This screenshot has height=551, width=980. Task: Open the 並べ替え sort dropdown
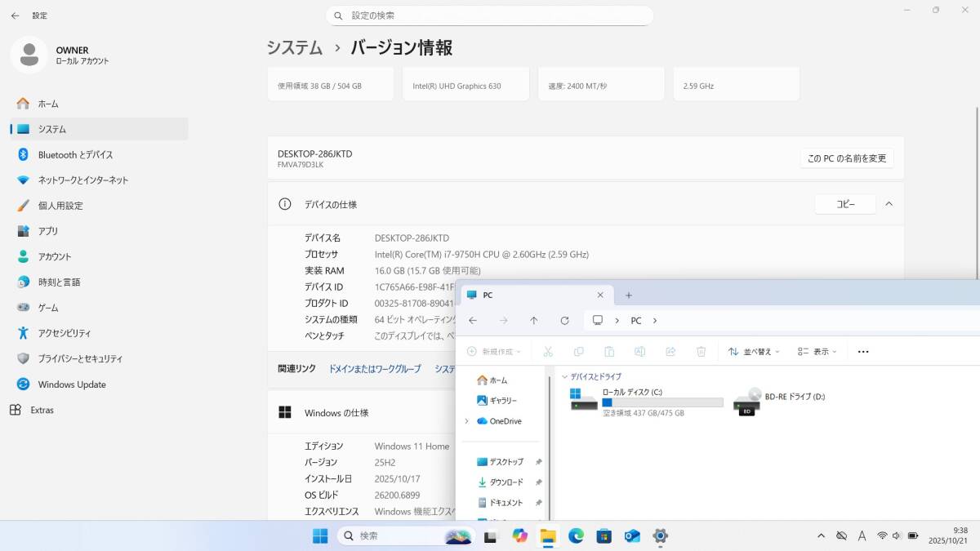(754, 352)
